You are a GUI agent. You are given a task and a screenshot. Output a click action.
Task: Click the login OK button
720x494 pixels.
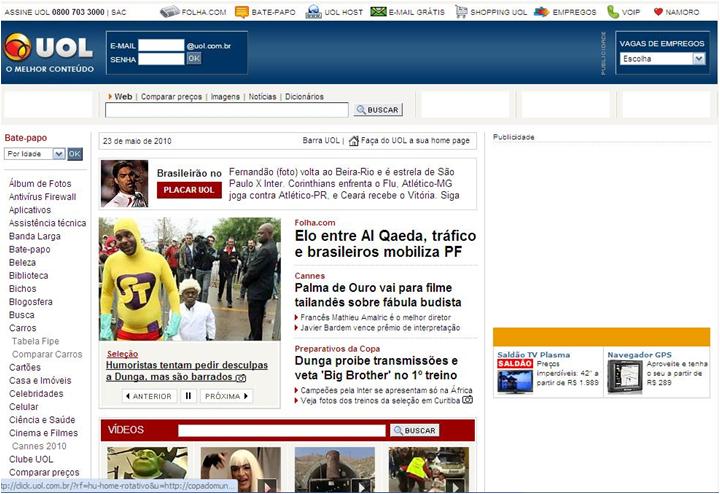point(194,58)
